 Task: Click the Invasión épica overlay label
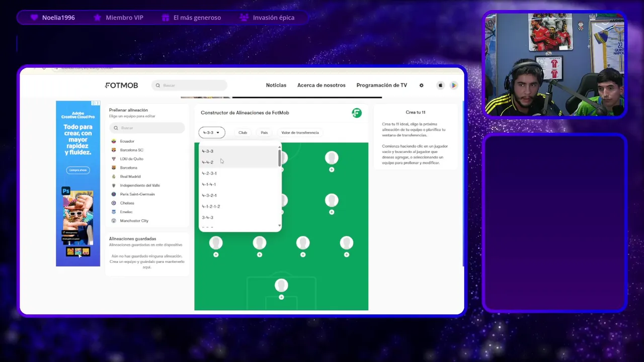(274, 18)
